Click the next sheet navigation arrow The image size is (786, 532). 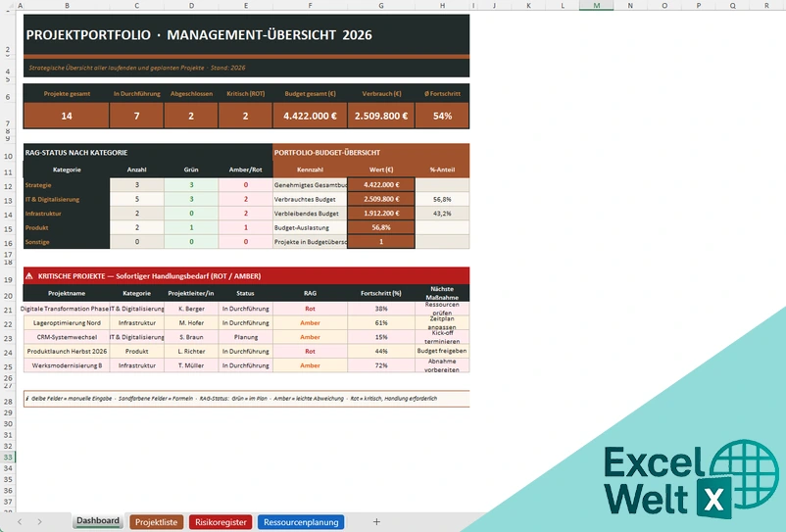[39, 521]
